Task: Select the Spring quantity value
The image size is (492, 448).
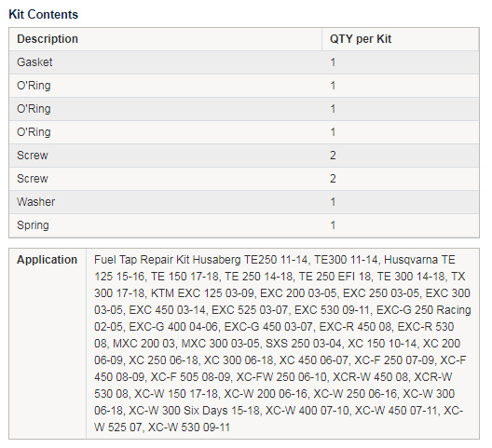Action: (x=333, y=225)
